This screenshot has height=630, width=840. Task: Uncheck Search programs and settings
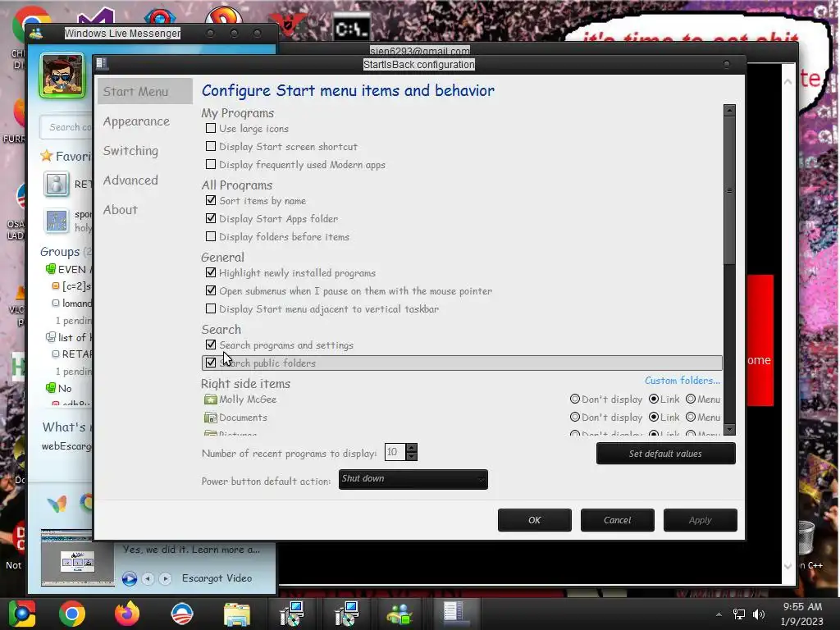pos(211,345)
